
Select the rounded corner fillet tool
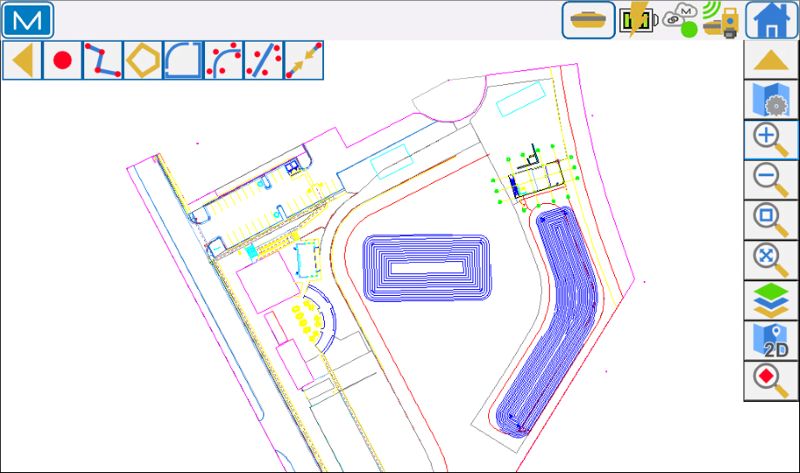pyautogui.click(x=183, y=60)
